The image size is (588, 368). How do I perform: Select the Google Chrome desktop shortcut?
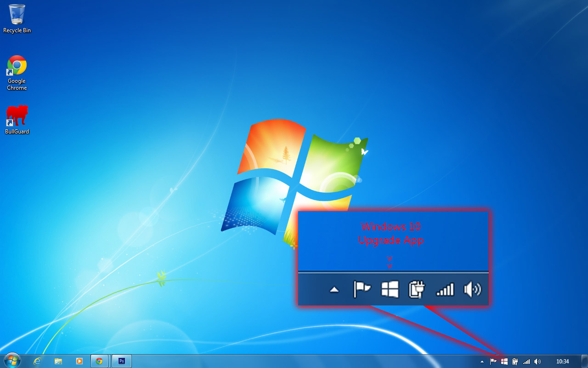coord(17,73)
